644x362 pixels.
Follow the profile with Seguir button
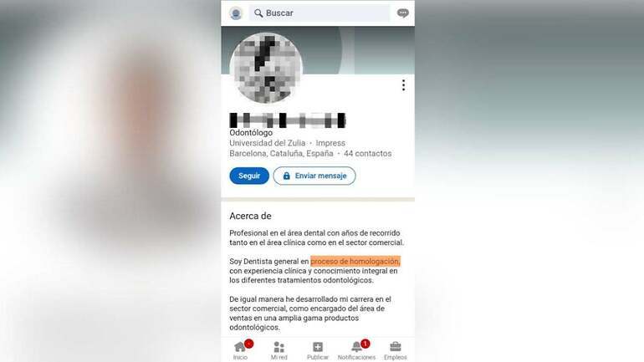[x=249, y=176]
